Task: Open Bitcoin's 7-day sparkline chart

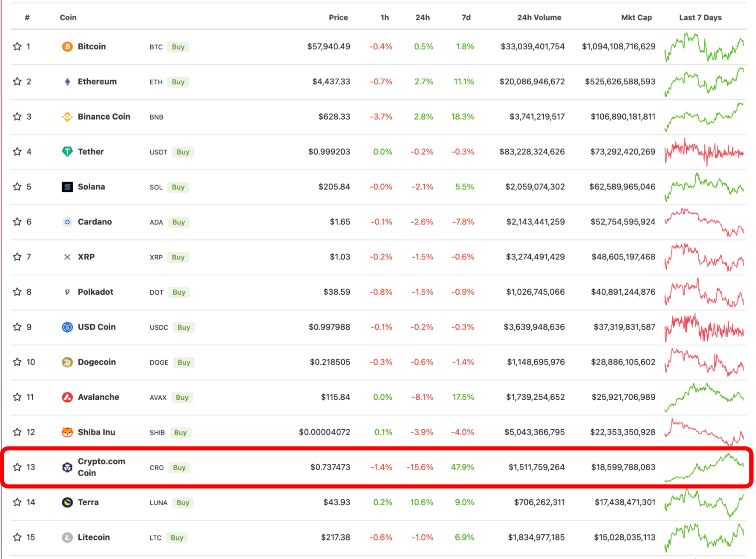Action: point(704,47)
